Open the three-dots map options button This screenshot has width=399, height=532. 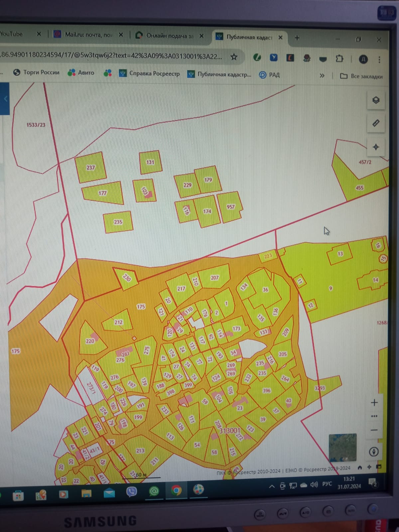coord(374,416)
